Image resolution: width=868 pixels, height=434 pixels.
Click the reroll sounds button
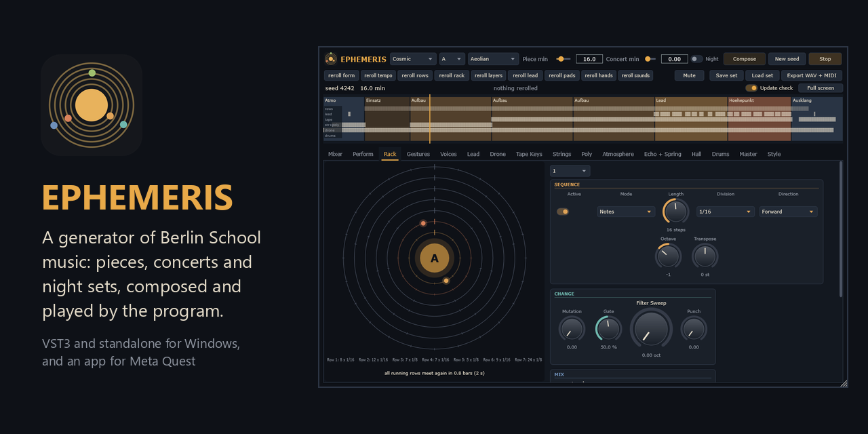635,75
